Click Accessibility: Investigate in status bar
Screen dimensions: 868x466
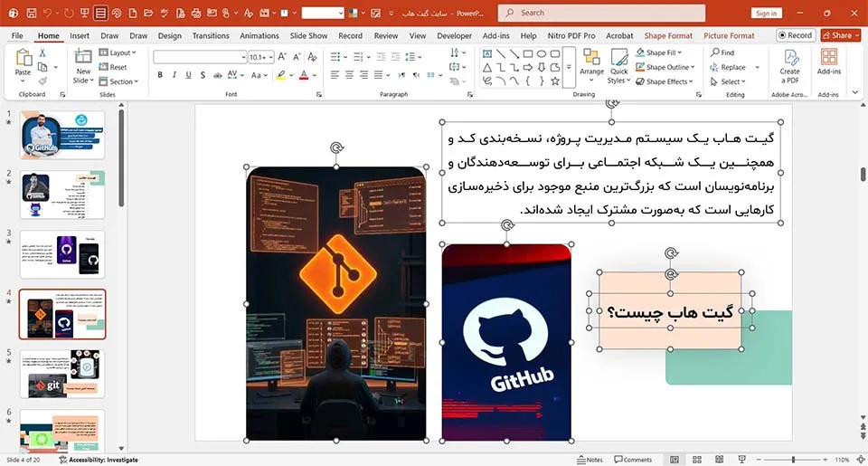(x=99, y=460)
